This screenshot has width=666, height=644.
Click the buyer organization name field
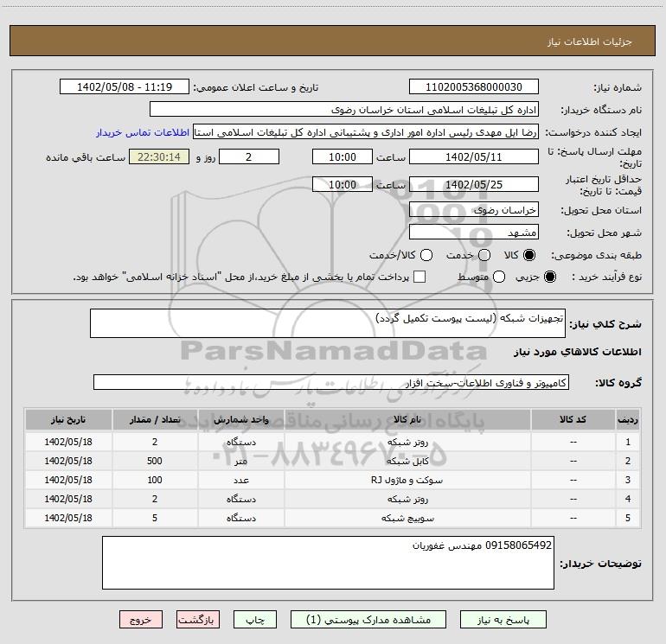click(344, 110)
